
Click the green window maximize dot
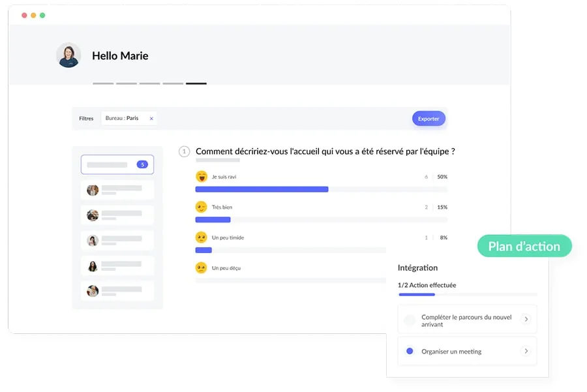[x=42, y=16]
